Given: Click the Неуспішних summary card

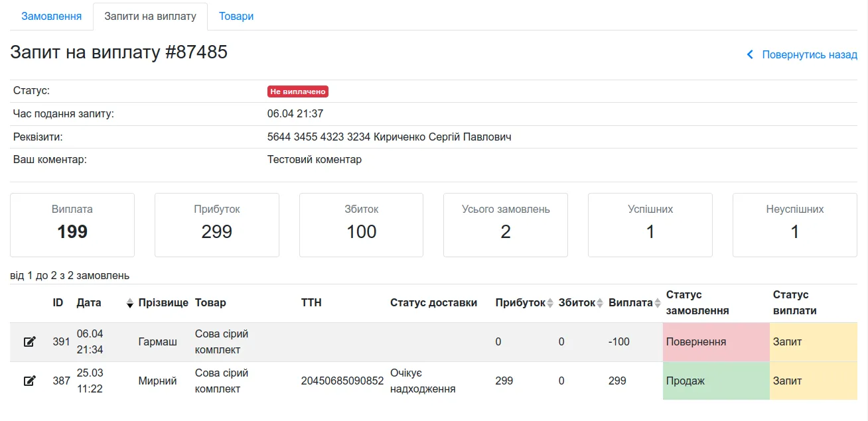Looking at the screenshot, I should [x=795, y=225].
